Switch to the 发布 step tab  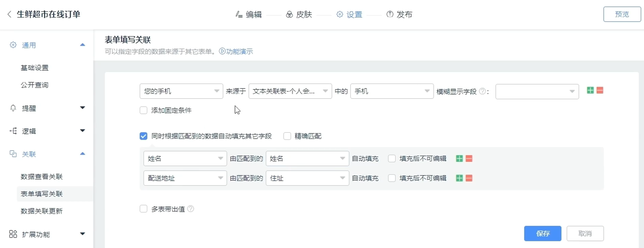[x=399, y=15]
